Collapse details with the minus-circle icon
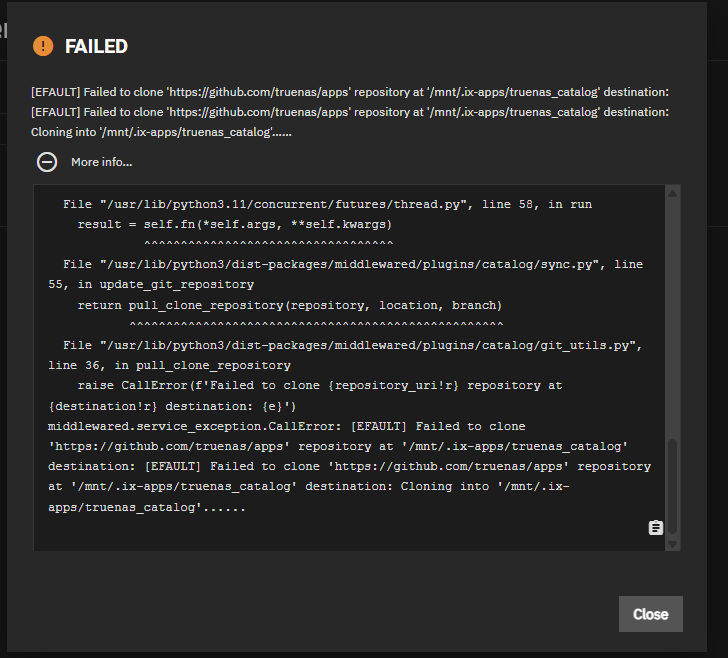728x658 pixels. point(47,162)
